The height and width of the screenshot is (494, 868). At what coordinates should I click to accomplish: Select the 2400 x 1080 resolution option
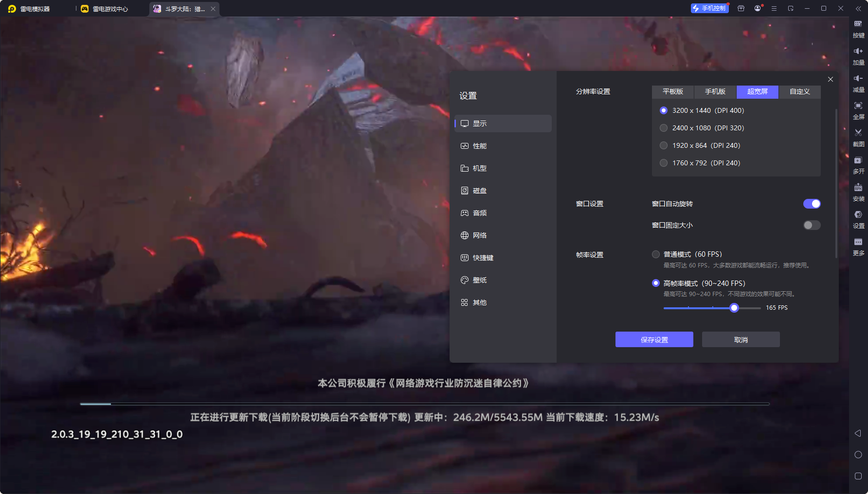coord(664,128)
